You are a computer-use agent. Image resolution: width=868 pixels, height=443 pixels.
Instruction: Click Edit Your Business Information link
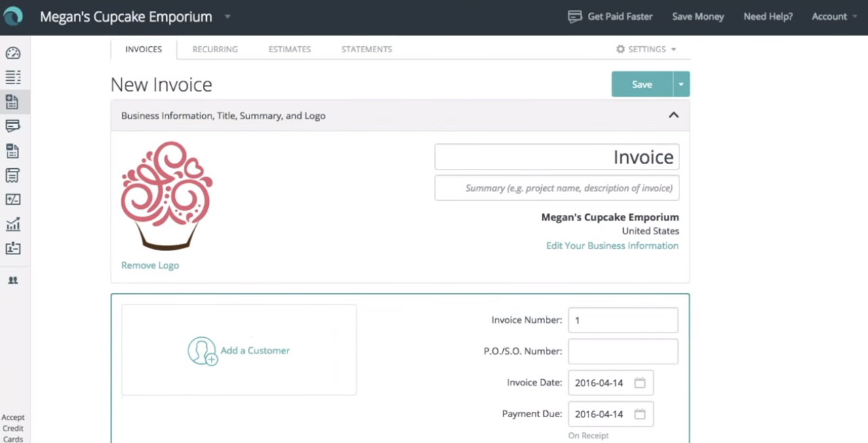(x=612, y=246)
